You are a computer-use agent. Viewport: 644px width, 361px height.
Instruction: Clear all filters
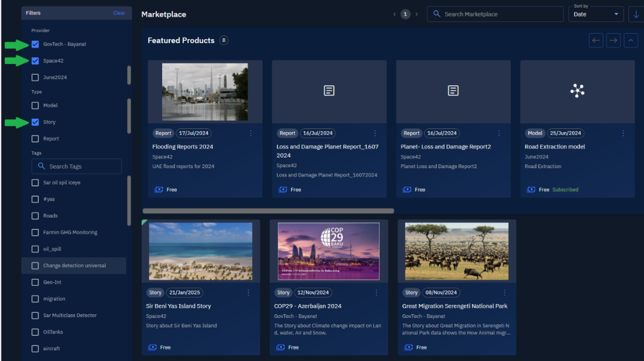click(119, 13)
